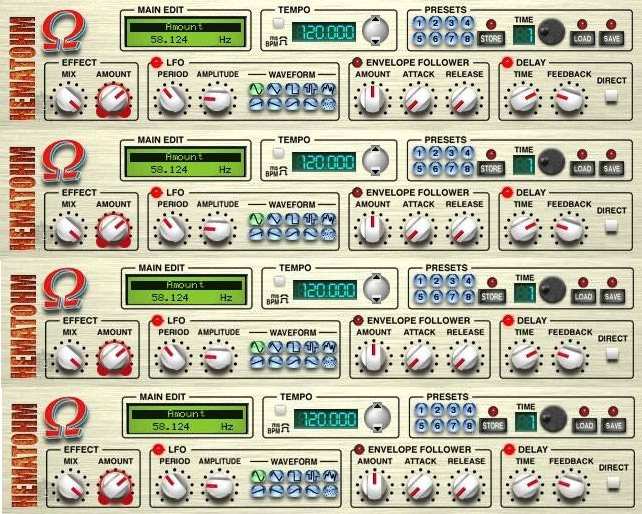Click black Presets TIME knob, top instance
Image resolution: width=642 pixels, height=514 pixels.
[551, 32]
